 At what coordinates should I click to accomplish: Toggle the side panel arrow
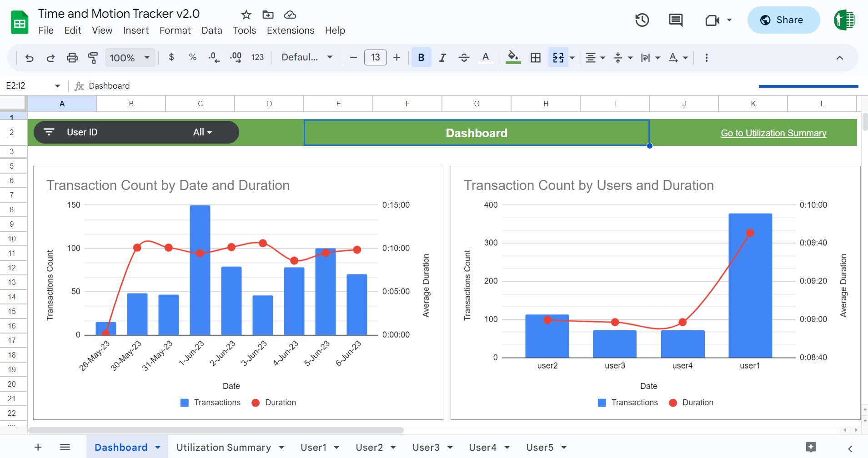(850, 448)
